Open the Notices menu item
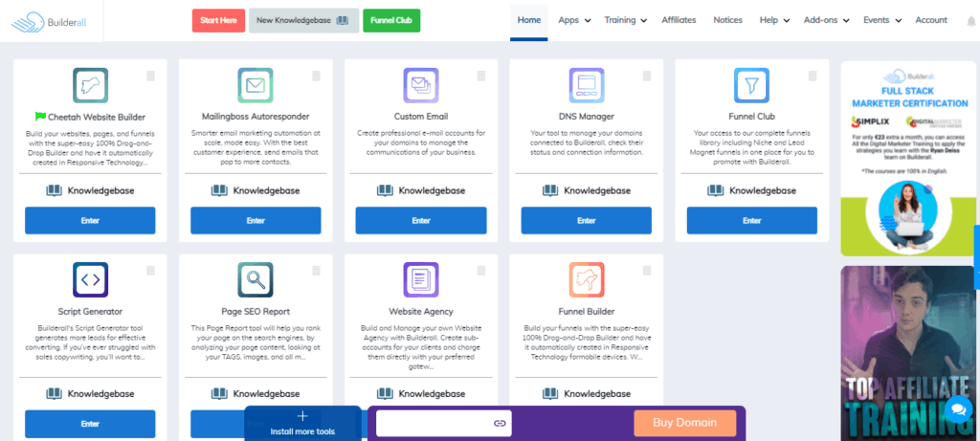Screen dimensions: 980x441 (x=727, y=20)
